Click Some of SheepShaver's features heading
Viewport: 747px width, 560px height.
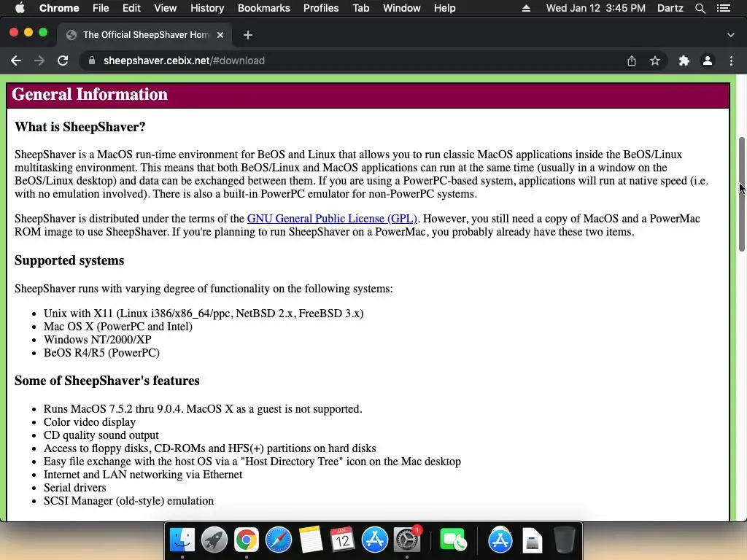click(x=107, y=381)
